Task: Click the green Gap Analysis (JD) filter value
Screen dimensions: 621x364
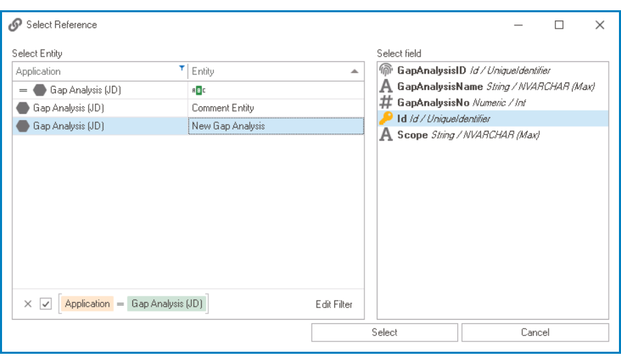Action: click(167, 304)
